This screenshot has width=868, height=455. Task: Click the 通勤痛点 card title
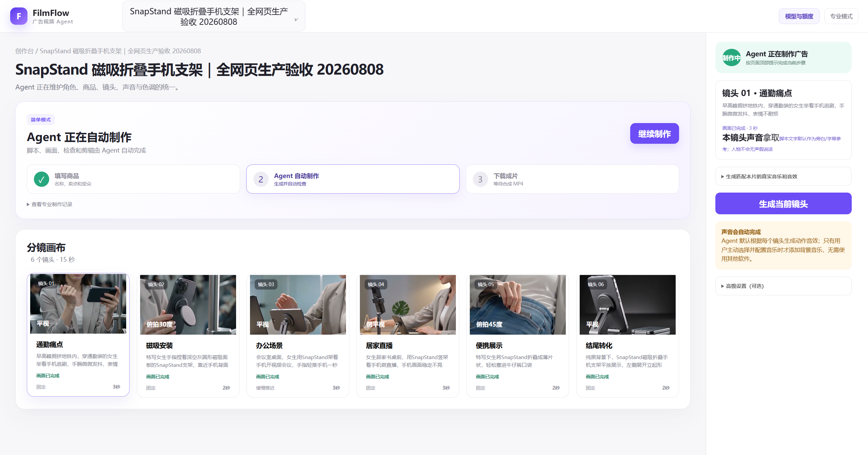tap(50, 344)
